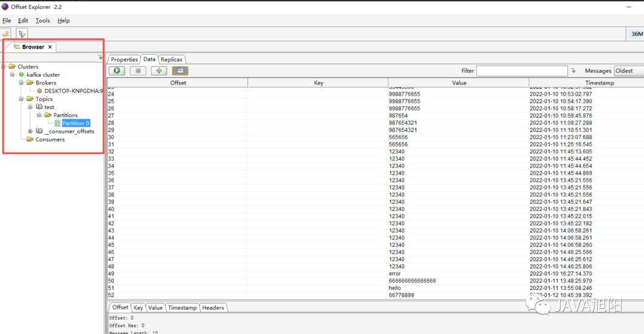Select the value 987654 at offset 27
The width and height of the screenshot is (644, 334).
pos(398,116)
